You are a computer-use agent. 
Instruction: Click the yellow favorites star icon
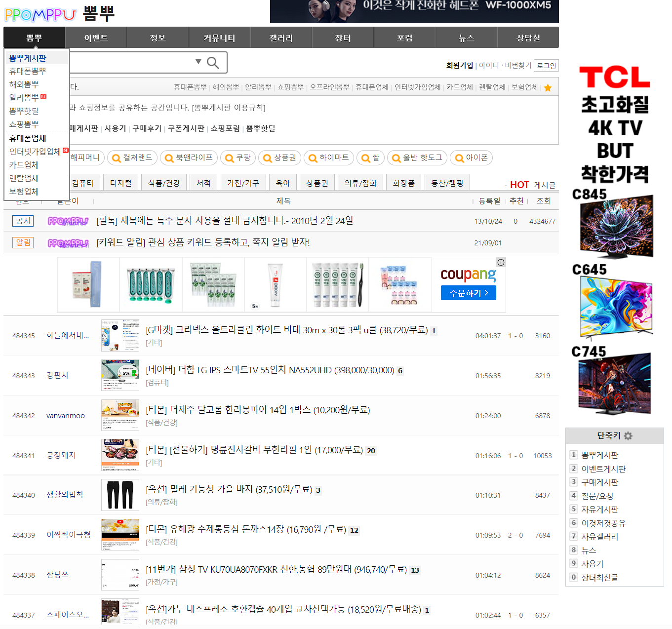(x=548, y=88)
